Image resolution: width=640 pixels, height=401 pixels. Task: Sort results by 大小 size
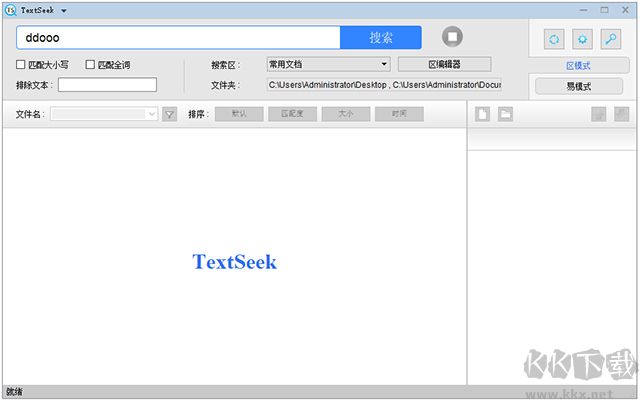tap(346, 114)
